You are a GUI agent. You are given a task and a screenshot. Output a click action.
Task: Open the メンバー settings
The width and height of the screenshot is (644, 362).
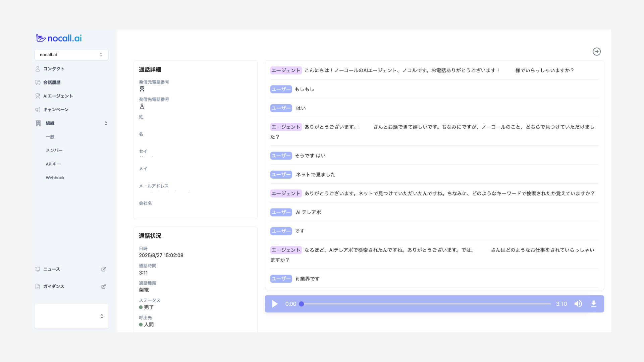tap(54, 150)
